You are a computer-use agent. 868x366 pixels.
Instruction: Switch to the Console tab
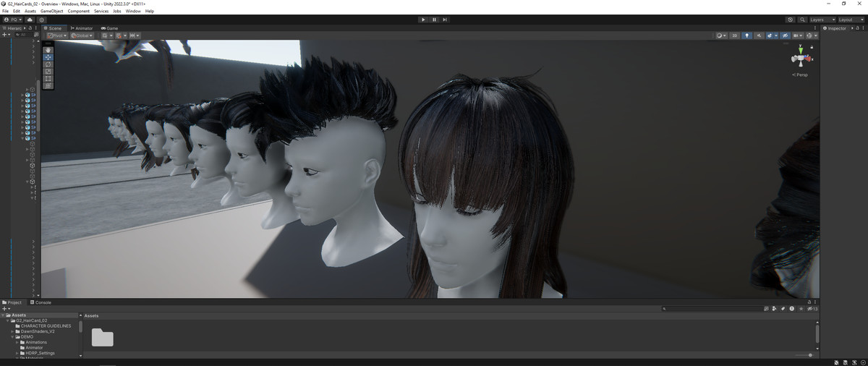coord(41,302)
